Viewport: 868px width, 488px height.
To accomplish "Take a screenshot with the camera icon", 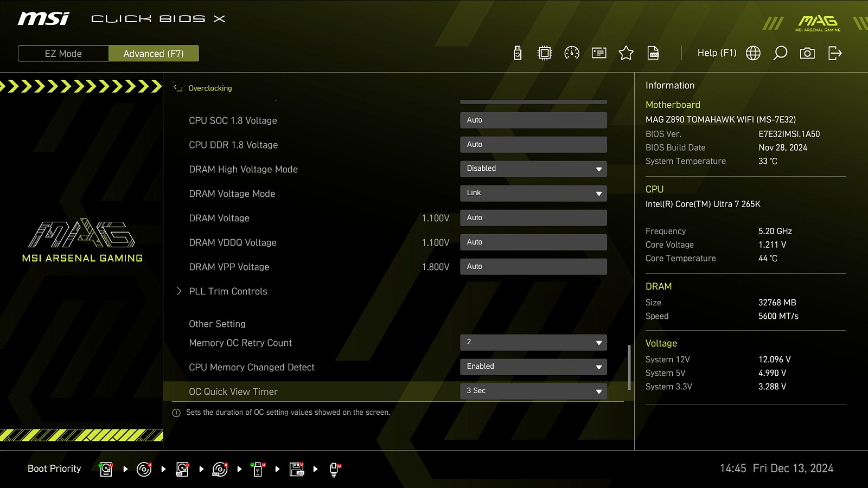I will click(x=807, y=53).
